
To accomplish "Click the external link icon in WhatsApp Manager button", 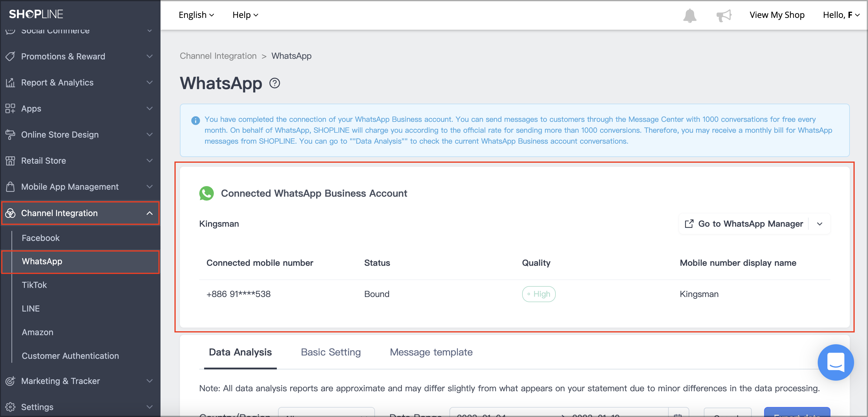I will point(689,224).
